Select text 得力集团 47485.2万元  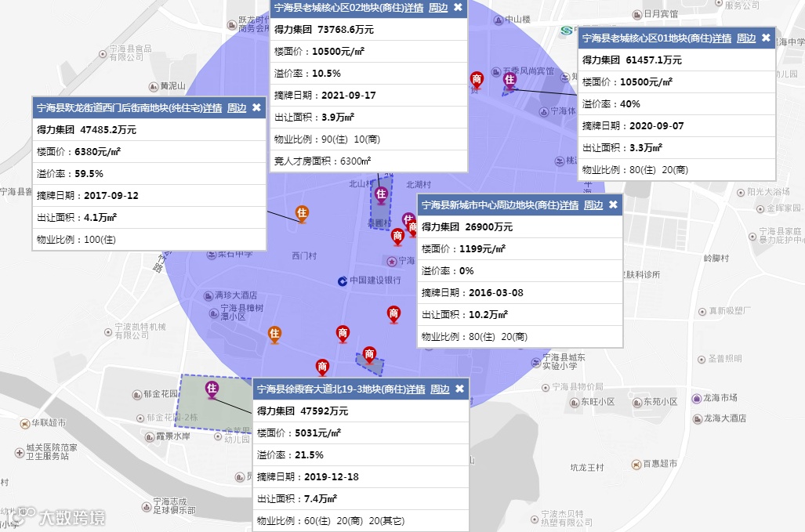(86, 129)
